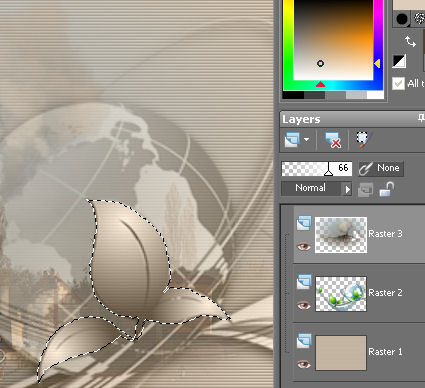The width and height of the screenshot is (425, 388).
Task: Toggle visibility of Raster 2 layer
Action: pyautogui.click(x=304, y=305)
